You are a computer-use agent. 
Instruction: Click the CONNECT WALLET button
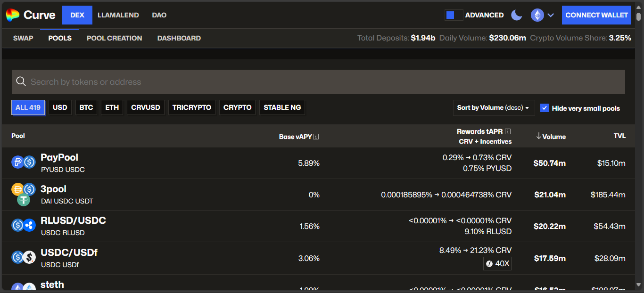pyautogui.click(x=596, y=15)
